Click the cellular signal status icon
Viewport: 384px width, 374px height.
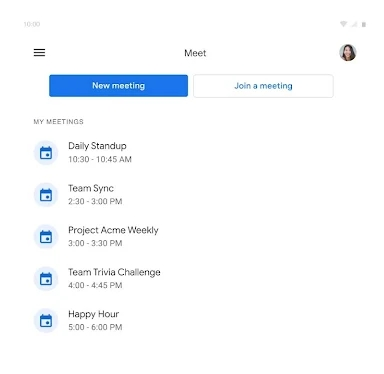354,24
